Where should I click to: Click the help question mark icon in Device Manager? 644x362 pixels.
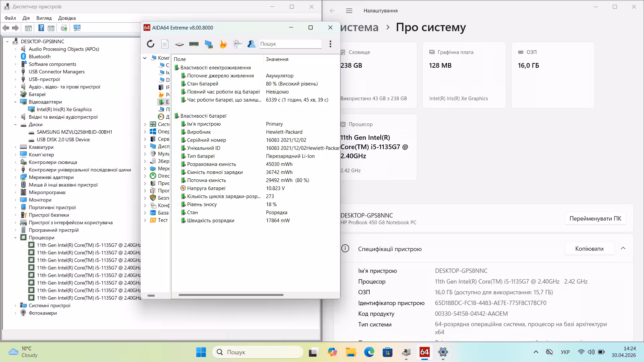(x=41, y=28)
